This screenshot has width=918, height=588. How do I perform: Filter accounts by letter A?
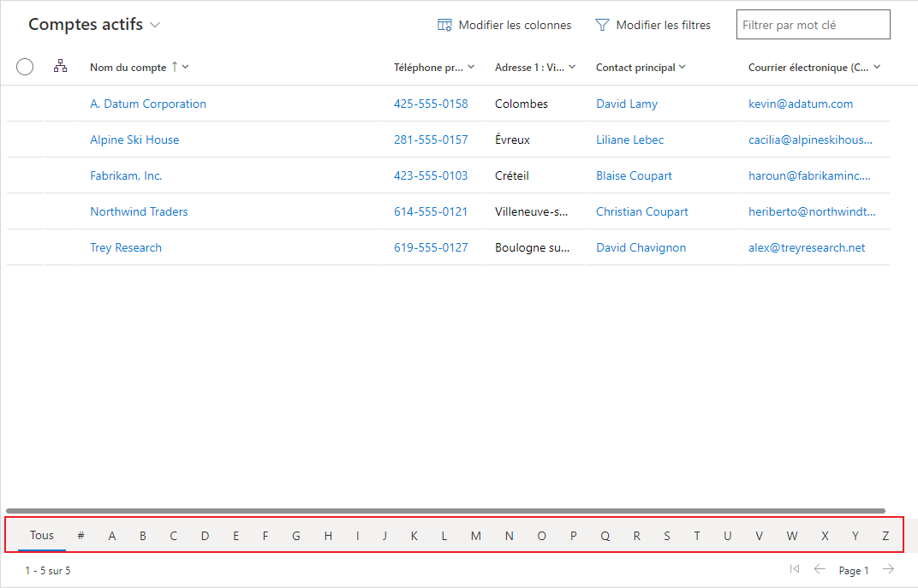coord(112,536)
